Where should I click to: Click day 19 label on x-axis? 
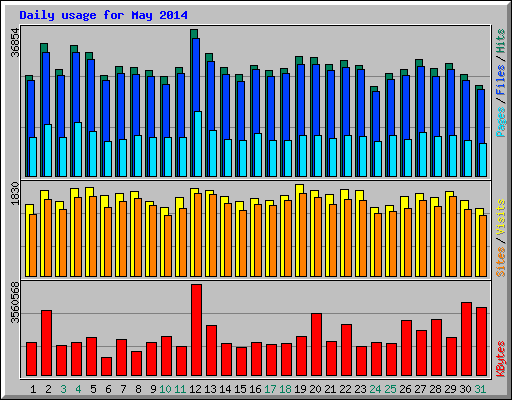[x=300, y=389]
